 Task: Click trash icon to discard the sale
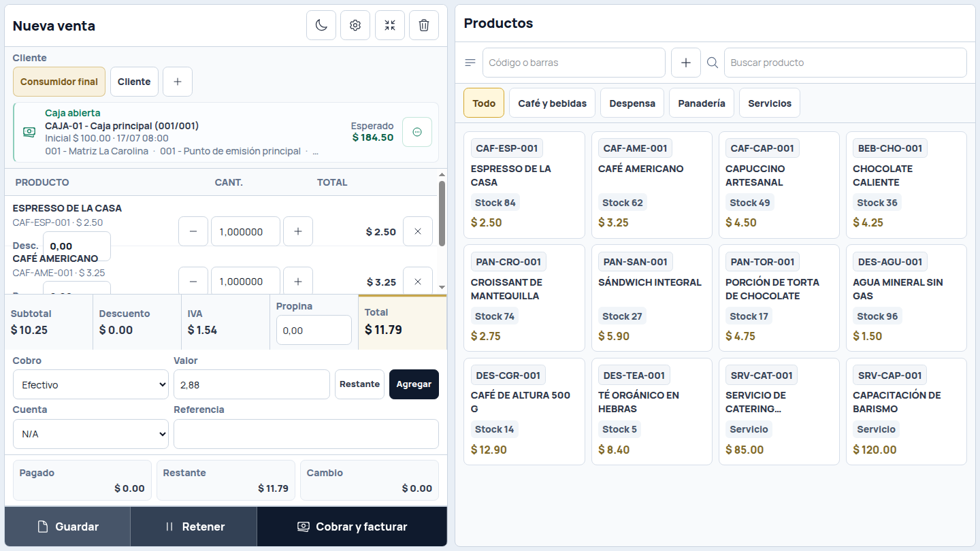click(x=424, y=25)
